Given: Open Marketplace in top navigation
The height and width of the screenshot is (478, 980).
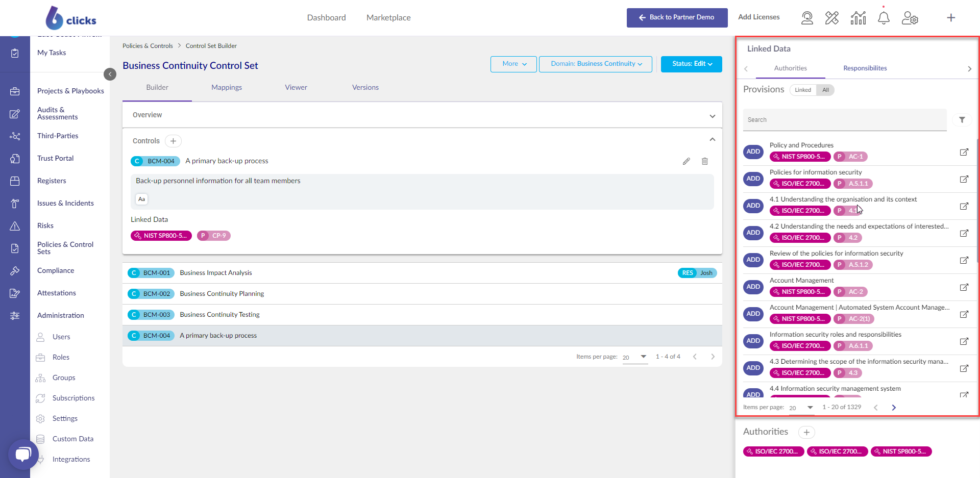Looking at the screenshot, I should click(388, 18).
